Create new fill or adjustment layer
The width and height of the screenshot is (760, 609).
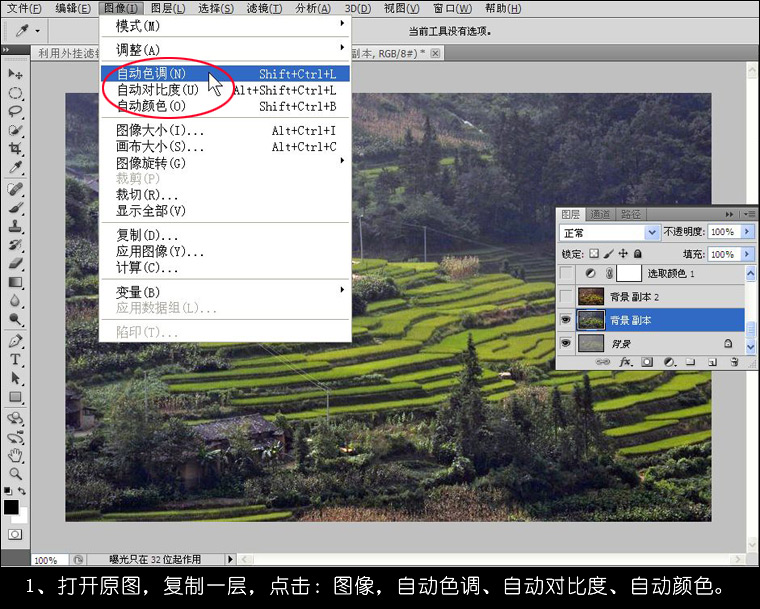(x=670, y=362)
